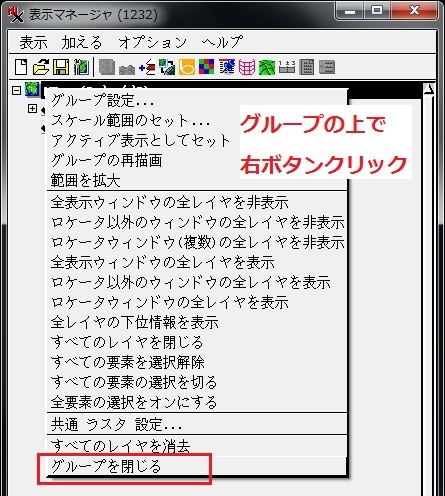Click the pink grid surface icon
Screen dimensions: 445x496
[247, 67]
